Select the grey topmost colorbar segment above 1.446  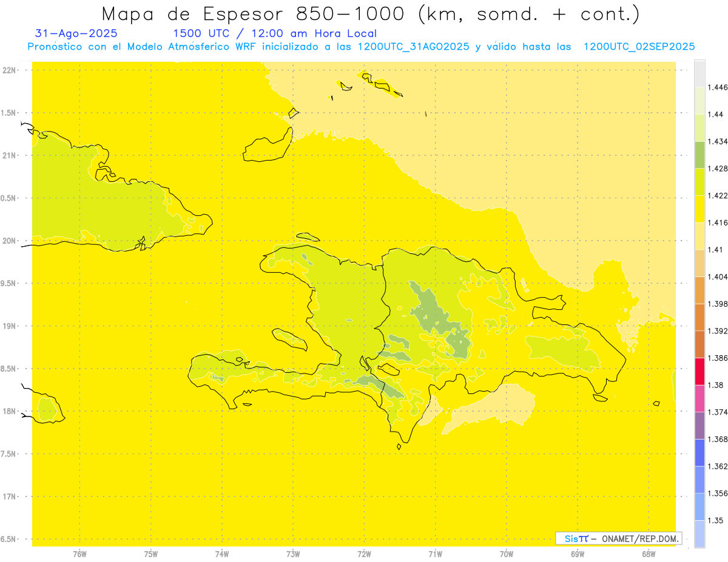click(699, 73)
